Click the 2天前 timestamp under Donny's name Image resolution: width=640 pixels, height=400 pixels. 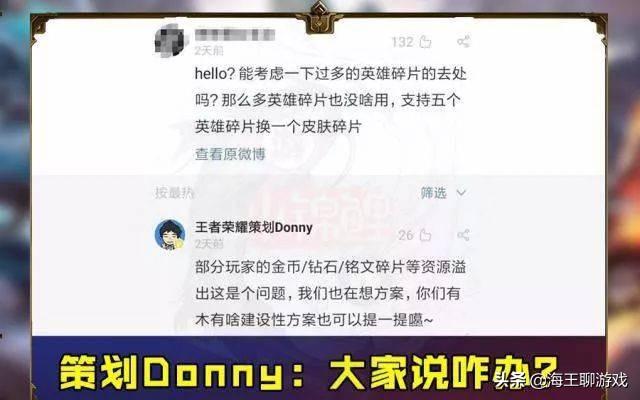pos(209,244)
